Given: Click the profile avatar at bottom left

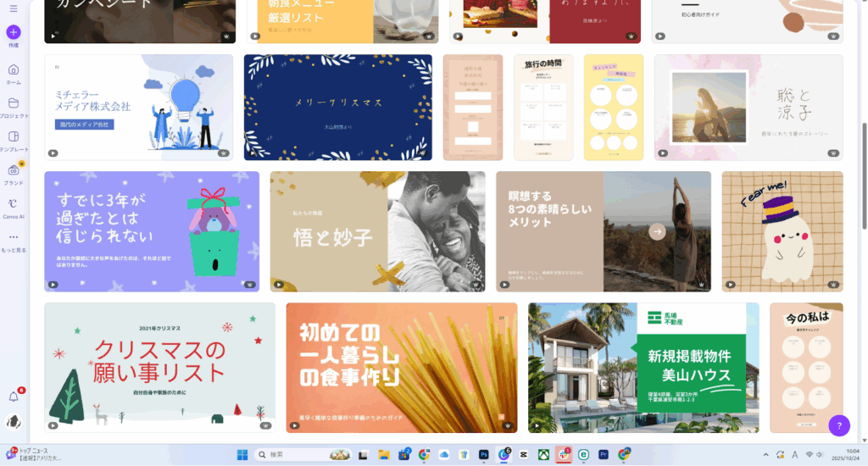Looking at the screenshot, I should pyautogui.click(x=14, y=422).
